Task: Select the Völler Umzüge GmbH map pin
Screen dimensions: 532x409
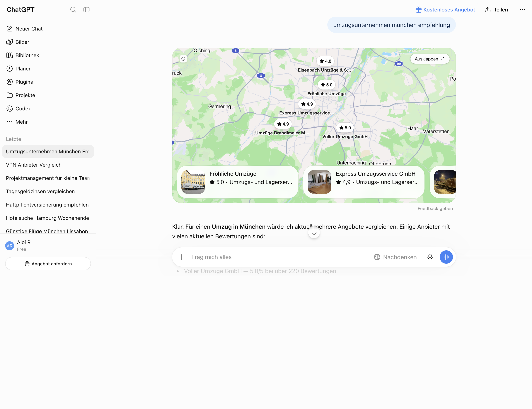Action: point(345,128)
